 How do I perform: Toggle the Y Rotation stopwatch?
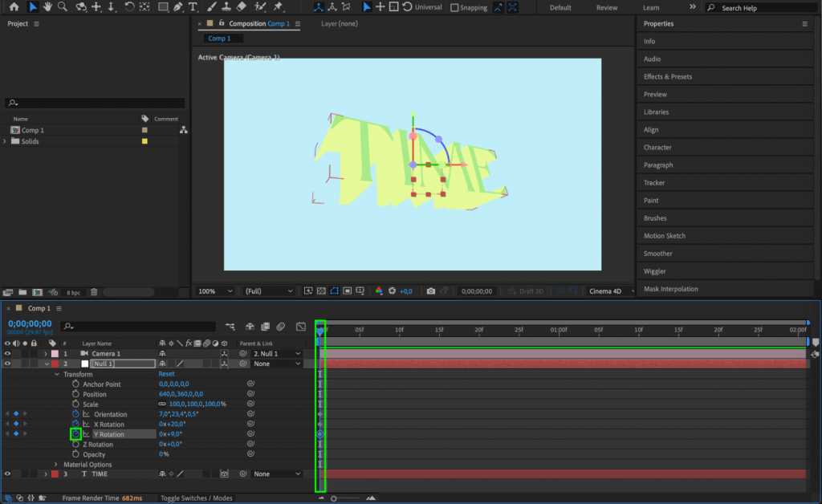pyautogui.click(x=75, y=434)
